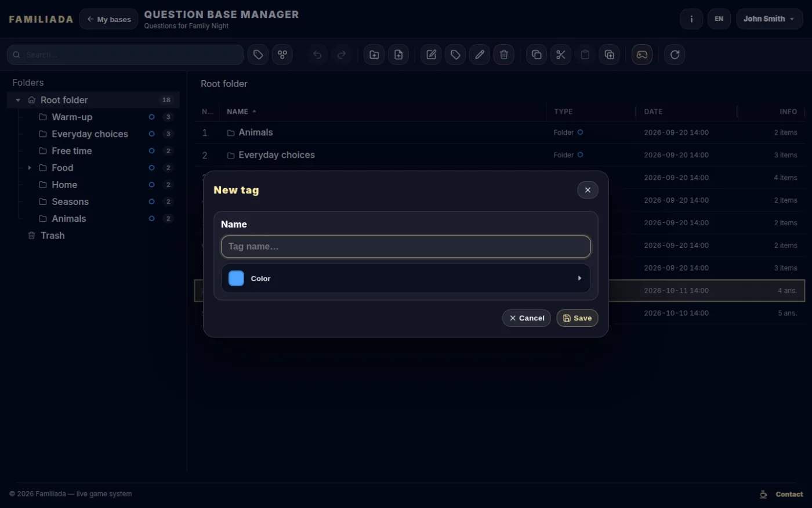The width and height of the screenshot is (812, 508).
Task: Collapse the Root folder tree node
Action: [18, 100]
